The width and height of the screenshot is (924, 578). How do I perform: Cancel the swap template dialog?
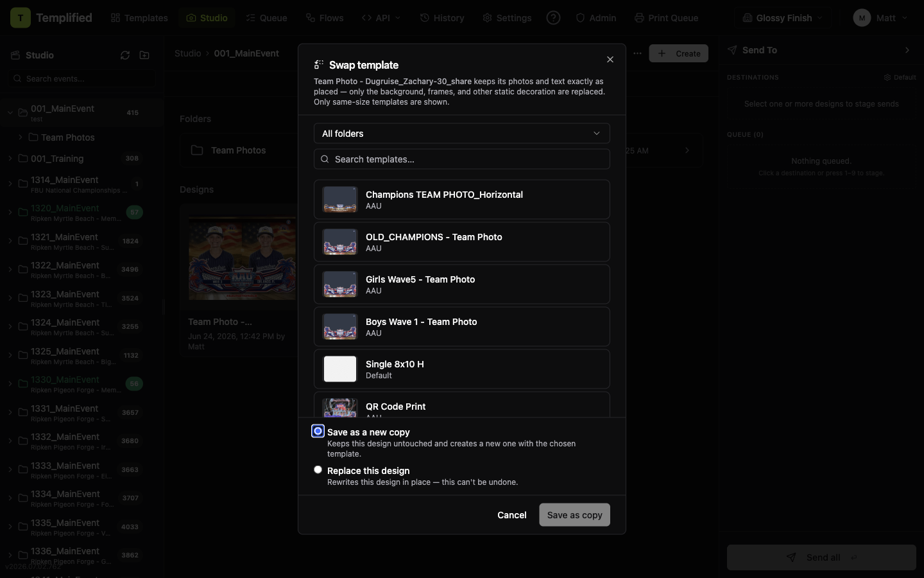coord(512,515)
